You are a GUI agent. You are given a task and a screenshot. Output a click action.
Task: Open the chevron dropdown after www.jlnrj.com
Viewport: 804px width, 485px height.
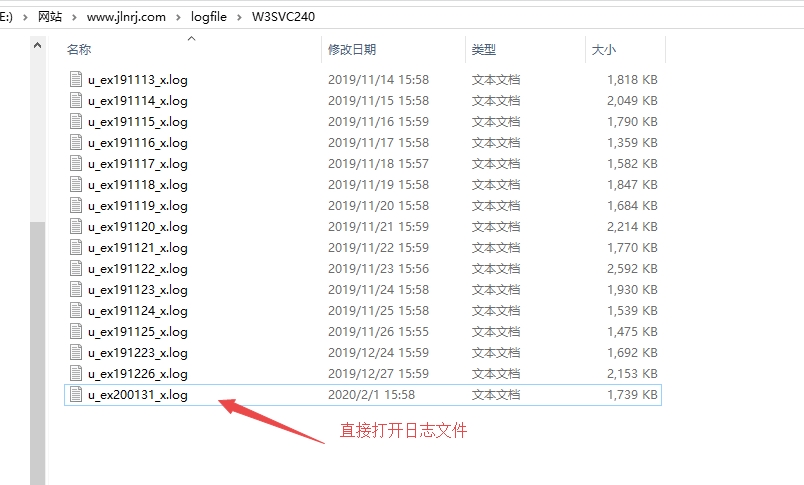[177, 16]
